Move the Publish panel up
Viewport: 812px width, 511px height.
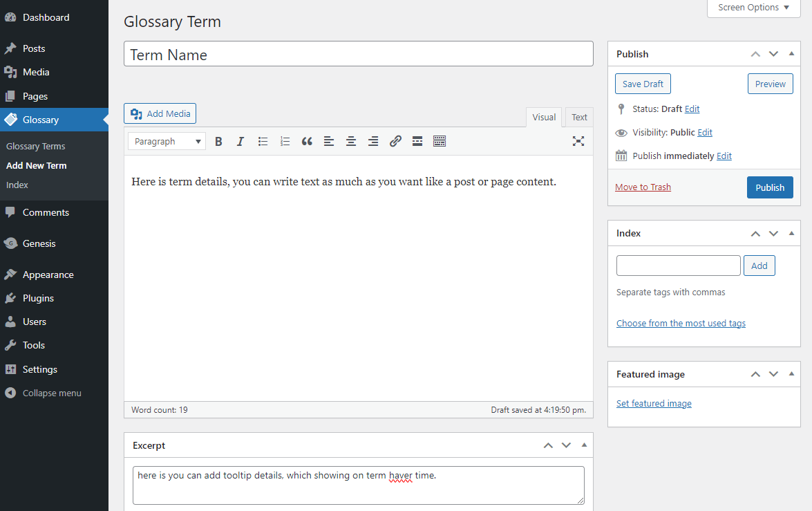(x=755, y=54)
